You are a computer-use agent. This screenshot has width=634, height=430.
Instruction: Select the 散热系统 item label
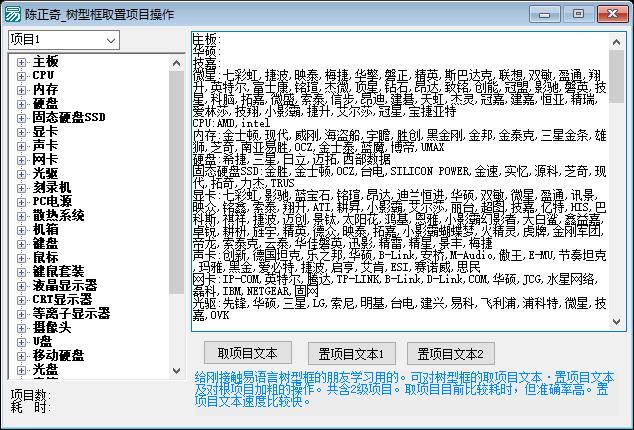pos(59,216)
